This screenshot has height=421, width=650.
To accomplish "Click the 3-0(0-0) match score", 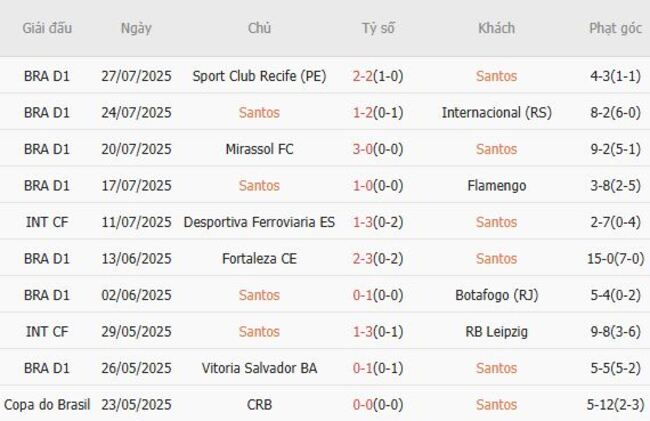I will pyautogui.click(x=378, y=149).
